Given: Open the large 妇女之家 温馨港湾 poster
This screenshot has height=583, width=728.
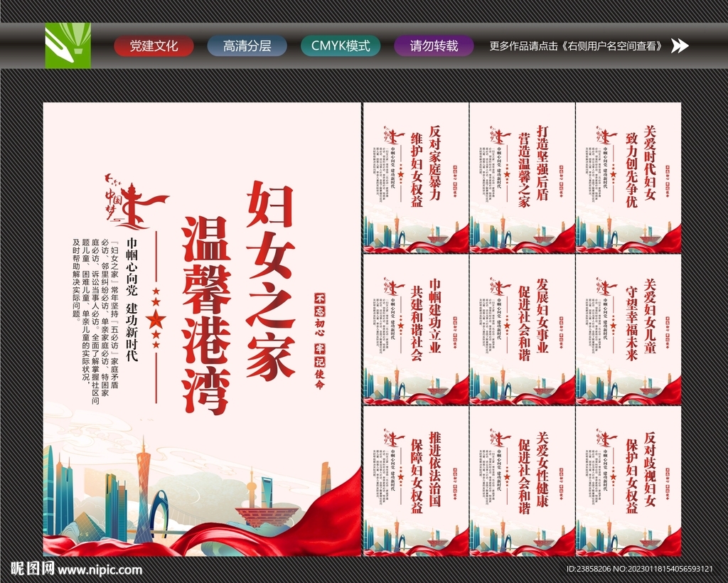Looking at the screenshot, I should pos(202,329).
